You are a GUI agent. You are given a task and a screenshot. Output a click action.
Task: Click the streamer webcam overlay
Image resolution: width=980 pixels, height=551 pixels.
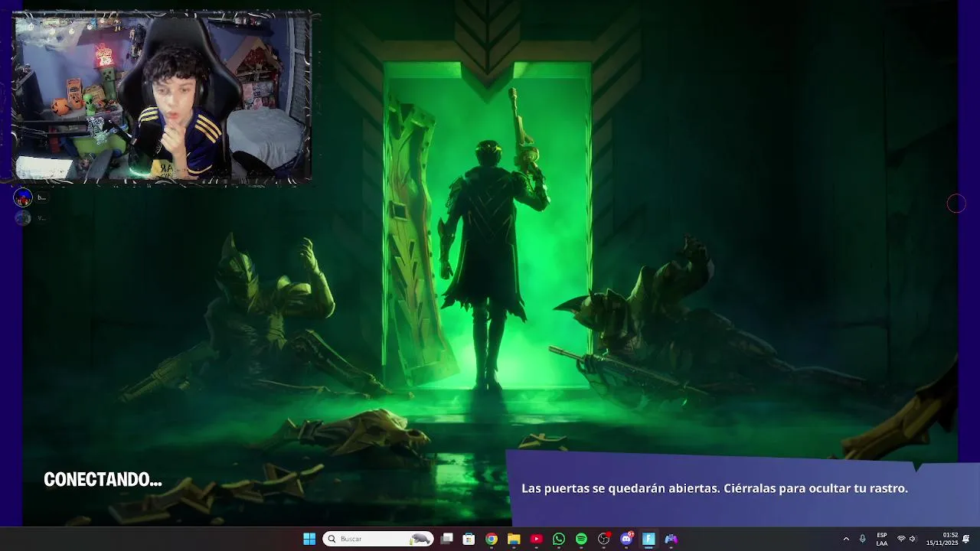(162, 96)
